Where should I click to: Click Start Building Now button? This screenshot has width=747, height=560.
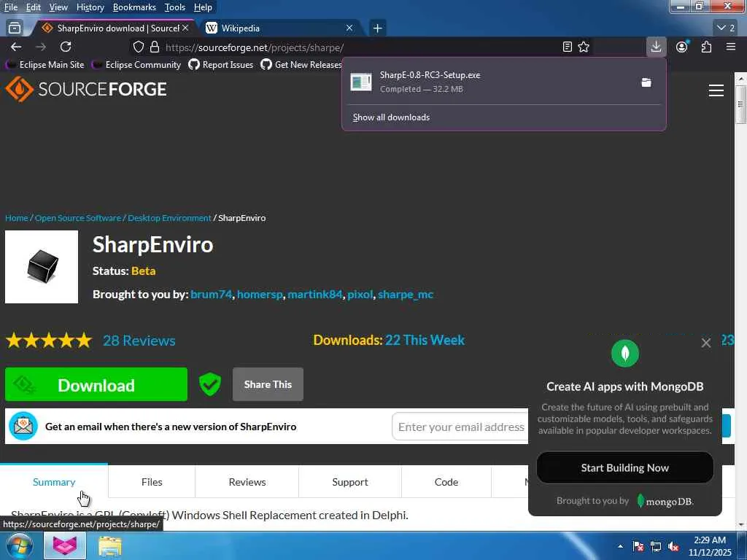(624, 467)
